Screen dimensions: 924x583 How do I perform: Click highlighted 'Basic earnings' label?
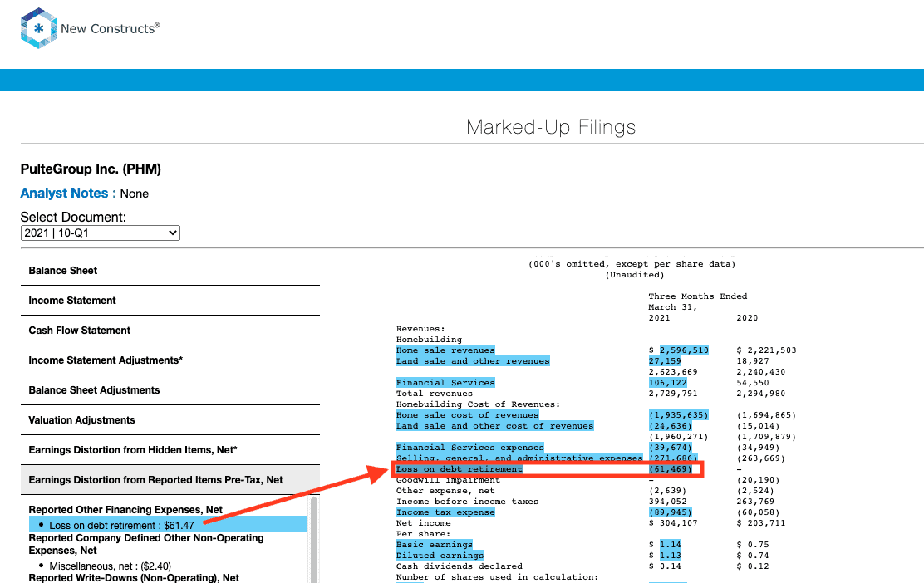click(x=435, y=545)
